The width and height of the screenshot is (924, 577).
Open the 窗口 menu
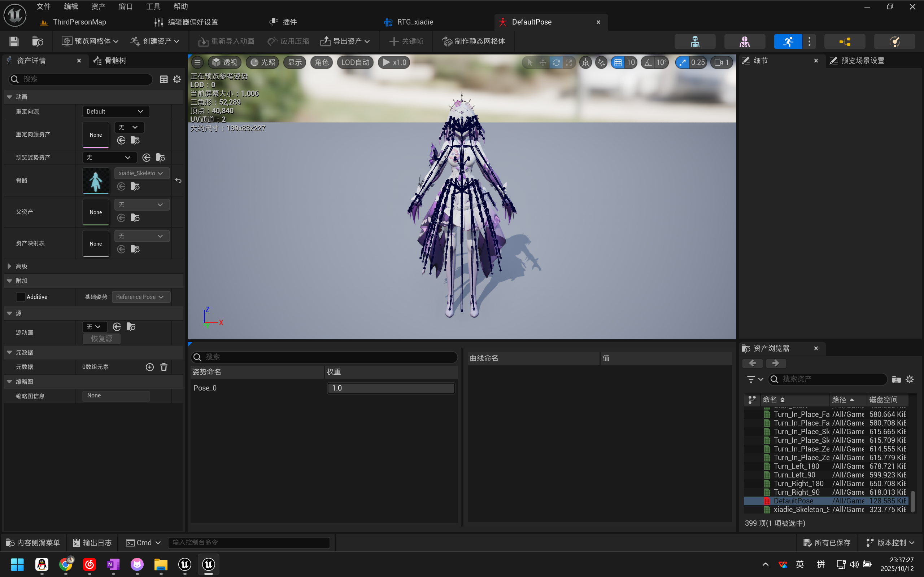point(125,6)
